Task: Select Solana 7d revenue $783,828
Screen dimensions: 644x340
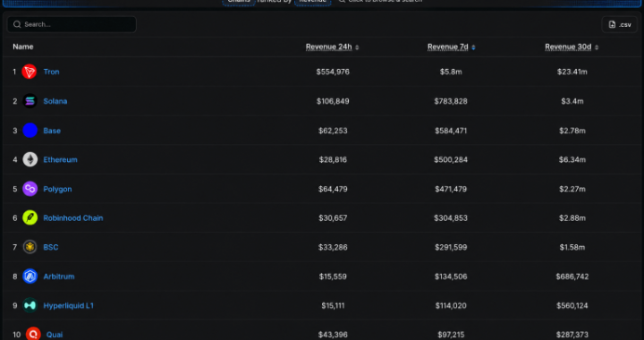Action: tap(451, 101)
